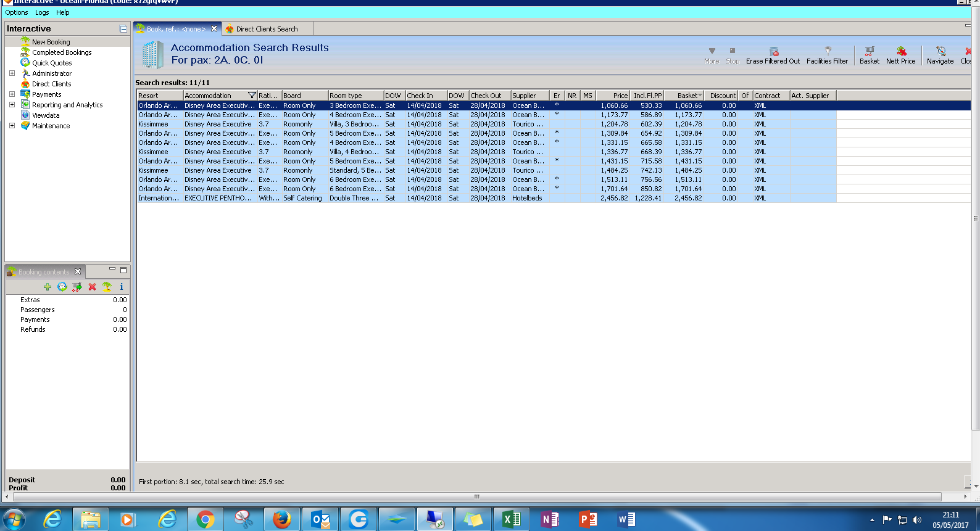Click Erase Filtered Out toolbar button
Image resolution: width=980 pixels, height=531 pixels.
coord(773,56)
